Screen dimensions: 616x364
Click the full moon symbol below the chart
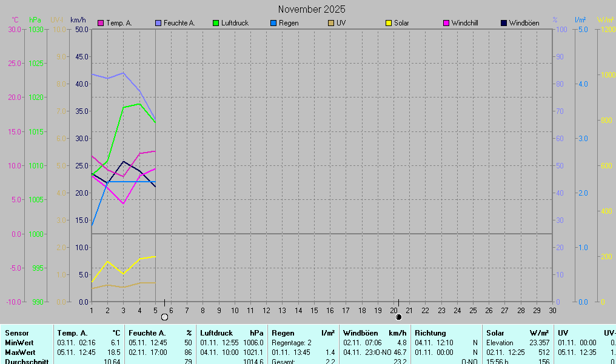pyautogui.click(x=164, y=317)
